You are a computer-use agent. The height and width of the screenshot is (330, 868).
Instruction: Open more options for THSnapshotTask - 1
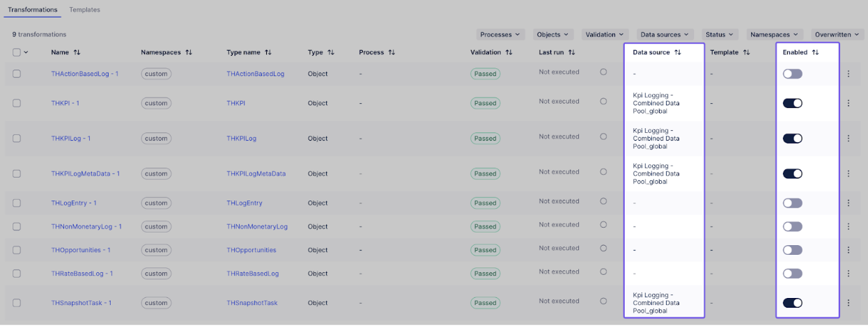tap(848, 303)
